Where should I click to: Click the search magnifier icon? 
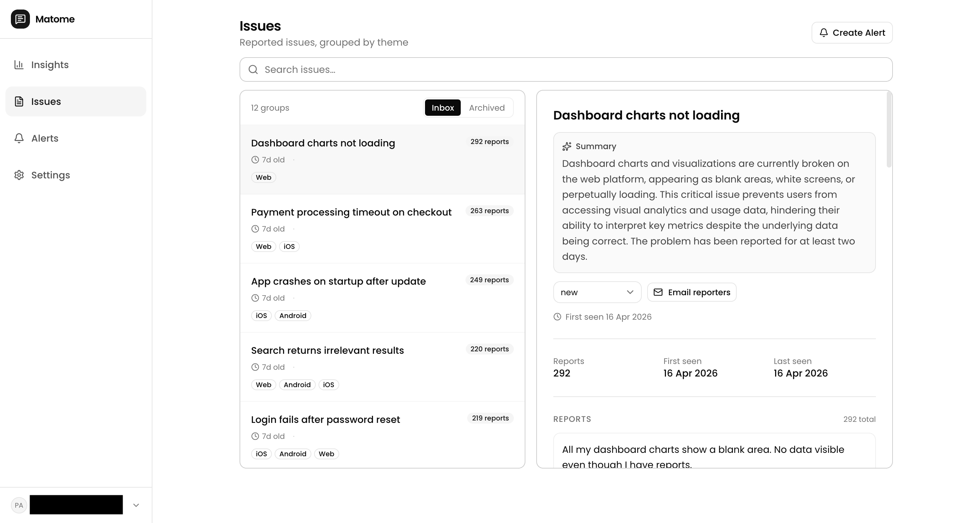(253, 70)
